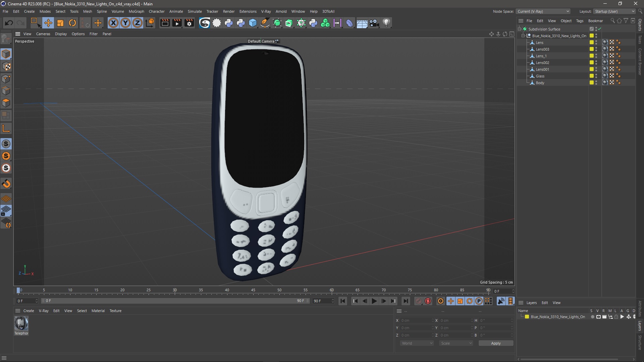This screenshot has height=362, width=644.
Task: Open the File menu
Action: click(5, 11)
